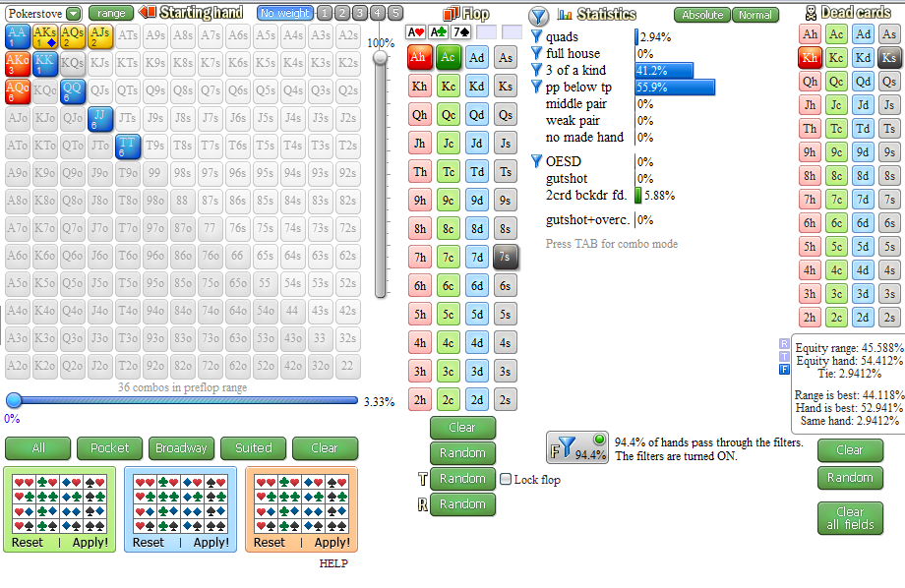Click the Pocket pairs selection button
Image resolution: width=905 pixels, height=588 pixels.
(x=109, y=448)
